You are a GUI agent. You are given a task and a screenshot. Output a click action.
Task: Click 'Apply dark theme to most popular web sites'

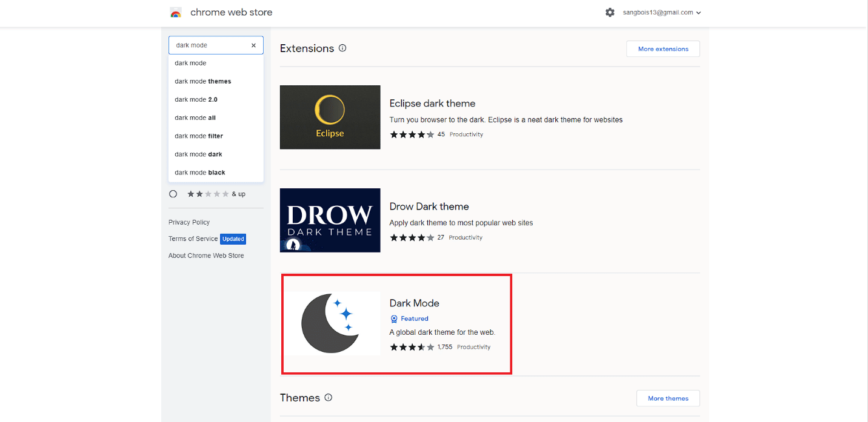point(461,223)
